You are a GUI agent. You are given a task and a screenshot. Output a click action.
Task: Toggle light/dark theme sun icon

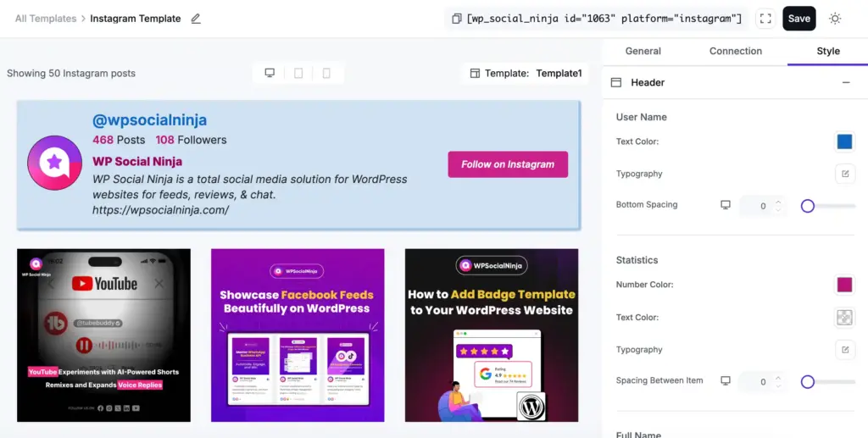pos(835,19)
